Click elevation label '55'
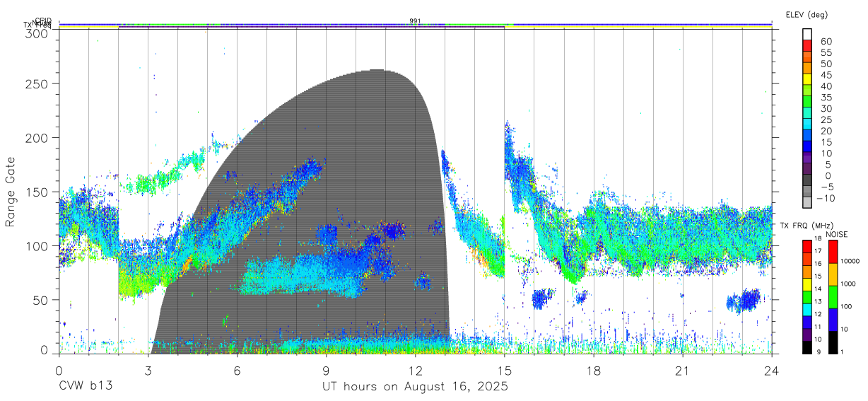This screenshot has height=401, width=868. pyautogui.click(x=826, y=53)
